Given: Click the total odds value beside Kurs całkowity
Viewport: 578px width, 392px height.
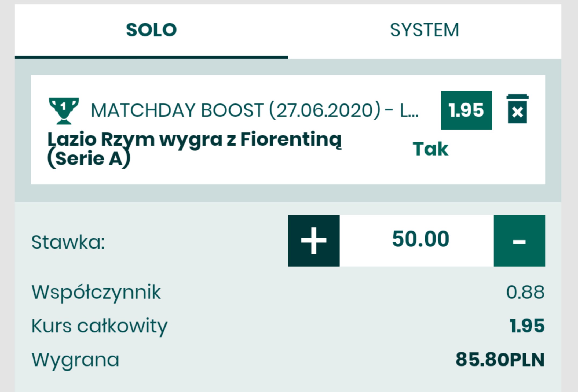Looking at the screenshot, I should coord(527,326).
